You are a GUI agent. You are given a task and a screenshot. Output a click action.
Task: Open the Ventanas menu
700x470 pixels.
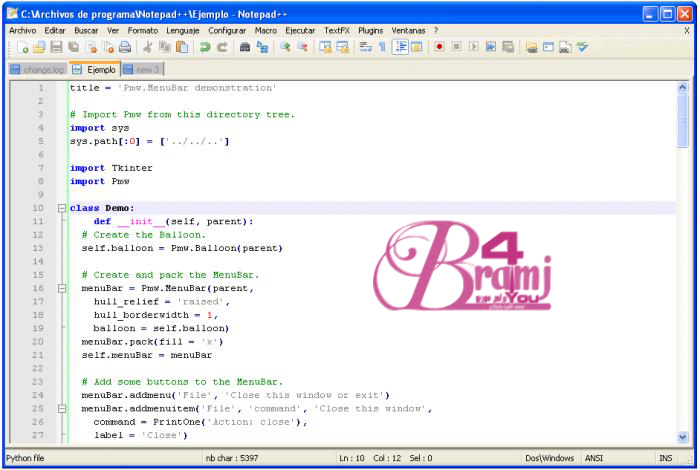(408, 30)
